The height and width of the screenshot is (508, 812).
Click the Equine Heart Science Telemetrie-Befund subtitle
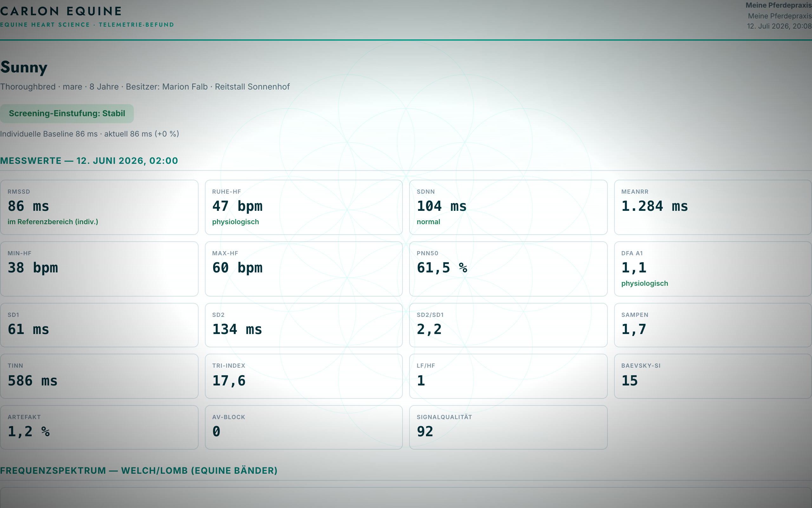click(x=87, y=25)
